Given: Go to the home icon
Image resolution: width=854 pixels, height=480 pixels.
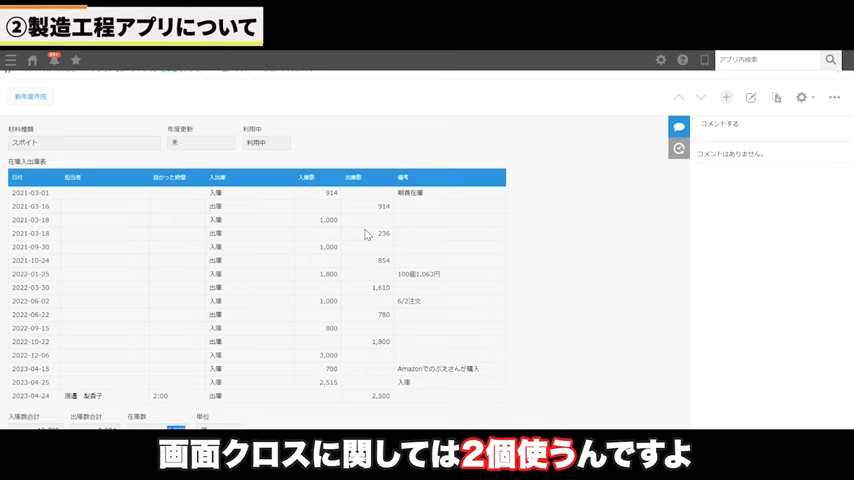Looking at the screenshot, I should [x=33, y=60].
